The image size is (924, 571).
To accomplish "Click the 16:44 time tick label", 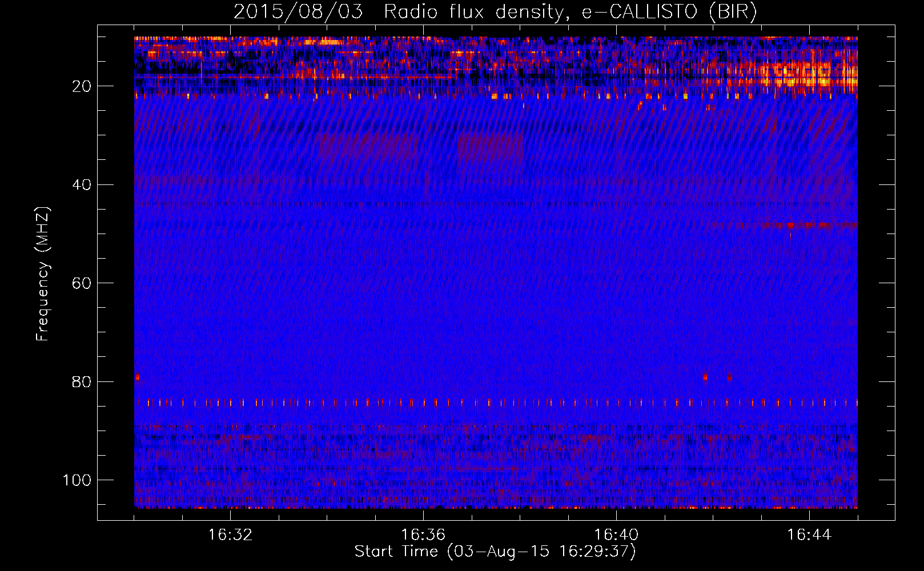I will click(x=809, y=535).
